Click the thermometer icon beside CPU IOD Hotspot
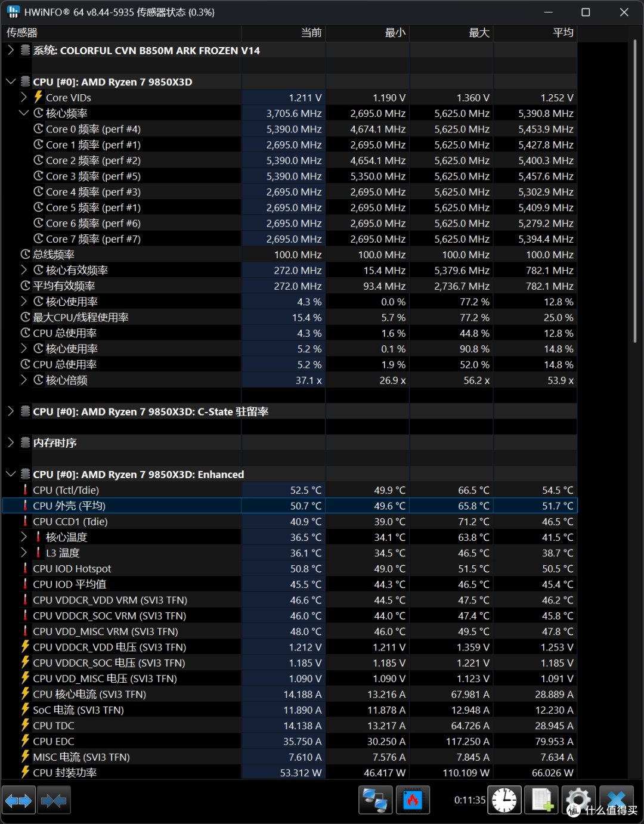Image resolution: width=644 pixels, height=824 pixels. click(25, 568)
